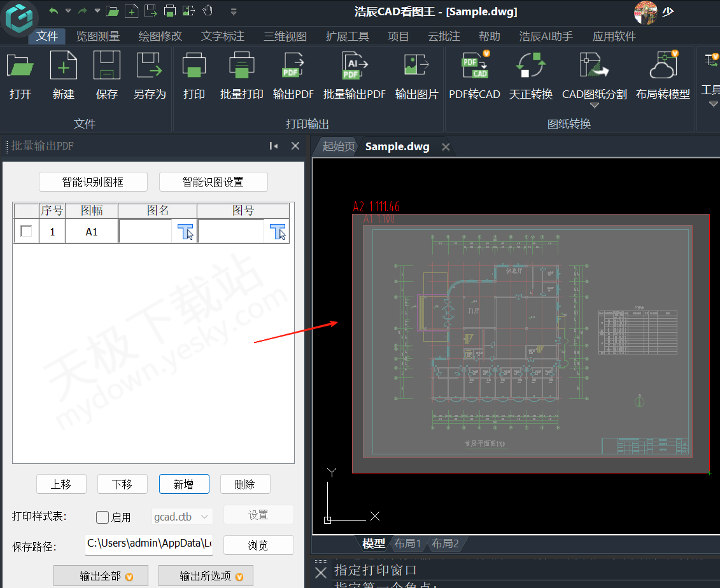Click the New (新建) drawing icon
720x588 pixels.
point(64,66)
